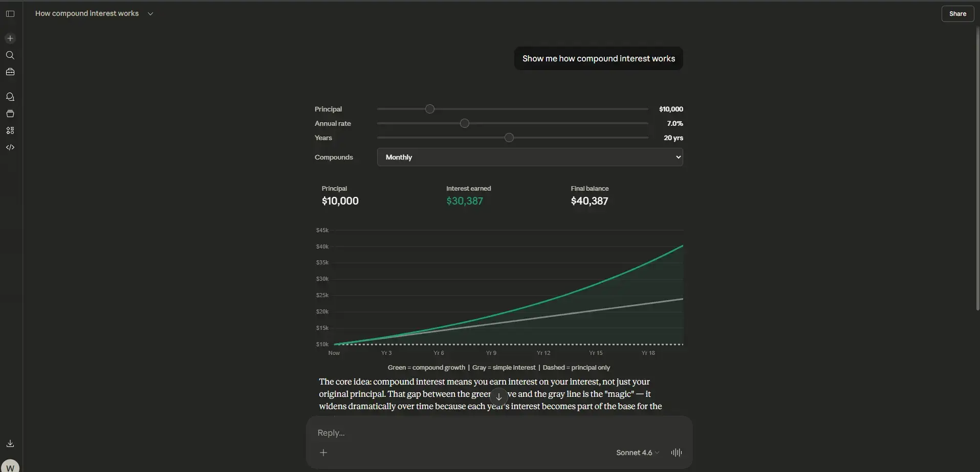Start a new chat with plus icon
This screenshot has height=472, width=980.
tap(10, 38)
